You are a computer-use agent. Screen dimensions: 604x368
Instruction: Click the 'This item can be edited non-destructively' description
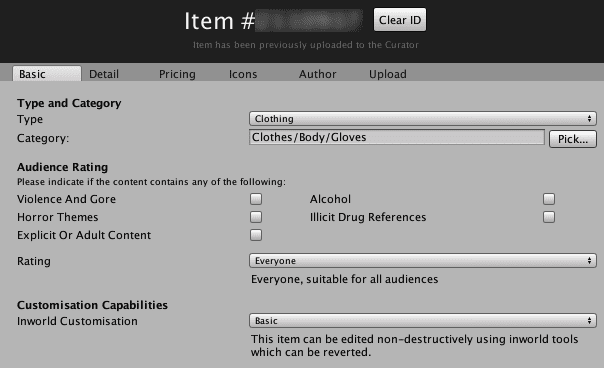(414, 346)
